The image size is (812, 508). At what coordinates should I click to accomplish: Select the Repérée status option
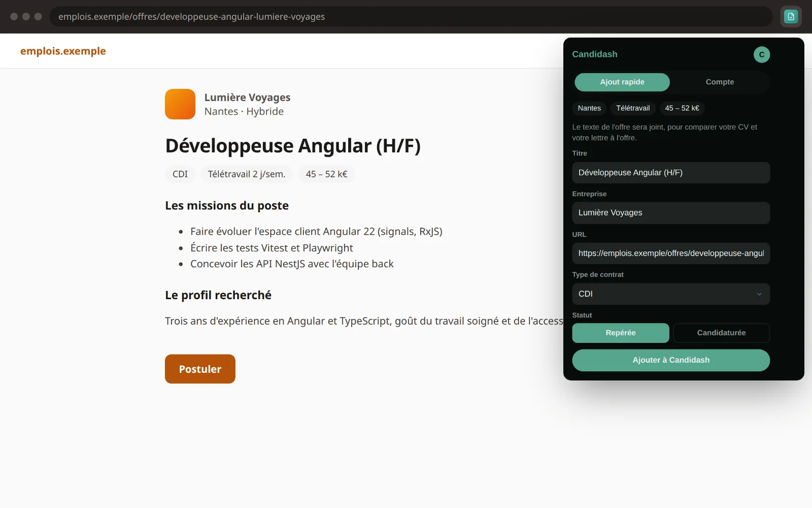click(x=621, y=333)
